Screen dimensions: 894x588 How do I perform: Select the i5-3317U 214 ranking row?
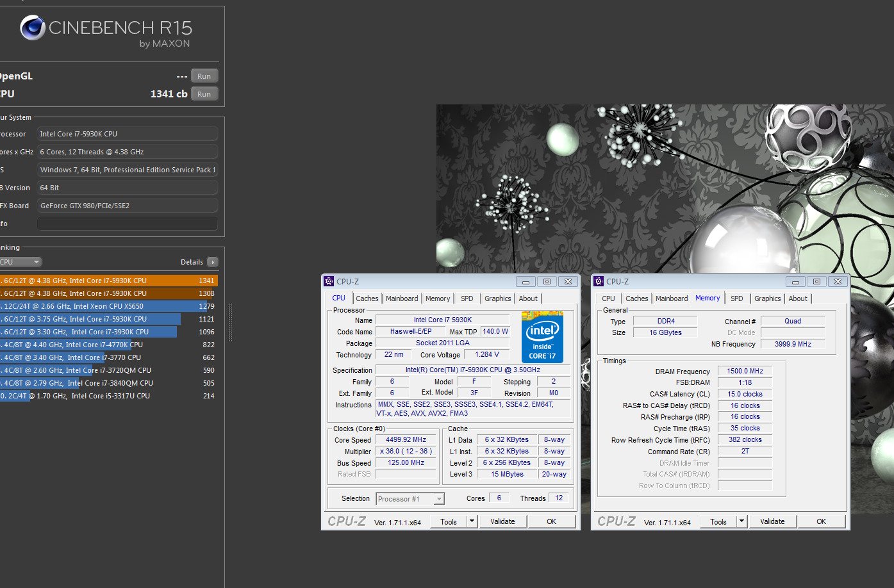[x=109, y=396]
